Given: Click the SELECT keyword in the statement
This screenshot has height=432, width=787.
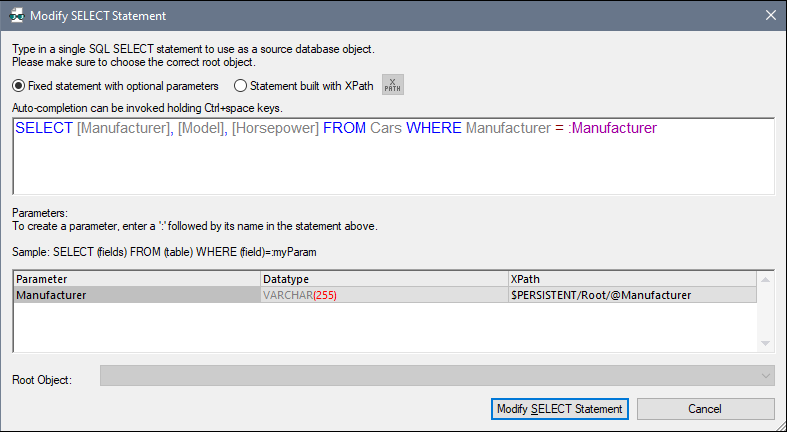Looking at the screenshot, I should pyautogui.click(x=44, y=129).
